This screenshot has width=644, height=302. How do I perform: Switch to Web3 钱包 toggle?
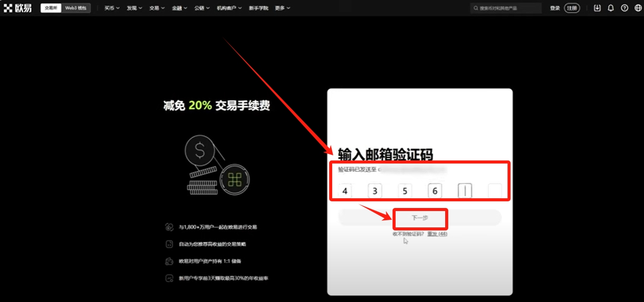pyautogui.click(x=76, y=8)
